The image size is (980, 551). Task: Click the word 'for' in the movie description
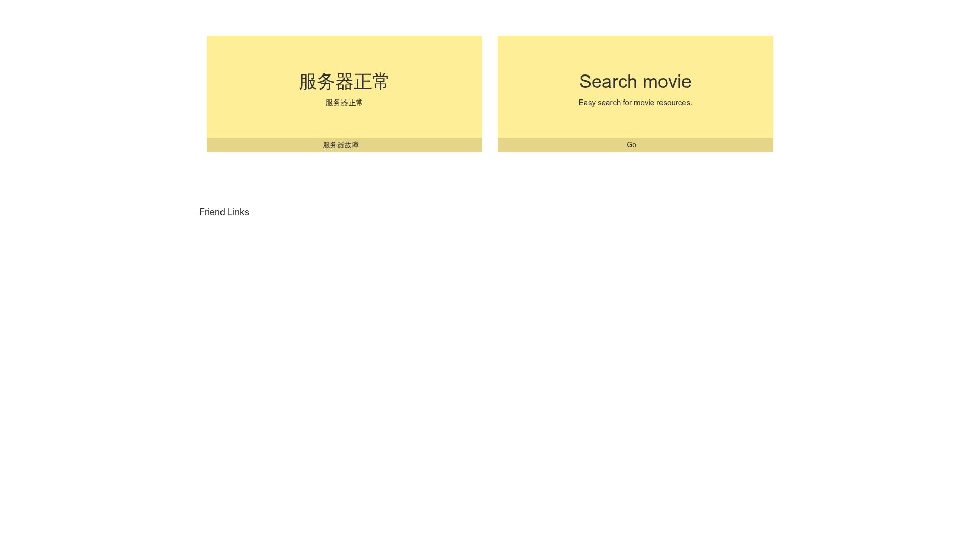(x=627, y=103)
